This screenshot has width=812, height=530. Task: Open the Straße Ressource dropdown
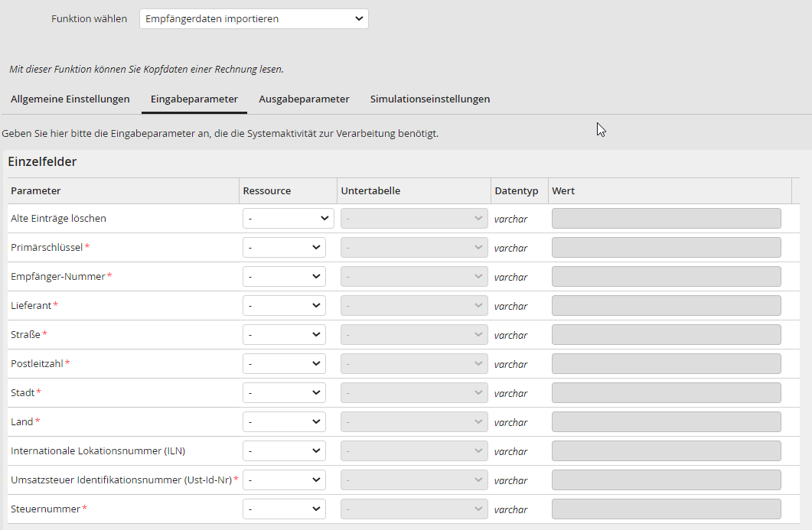tap(284, 335)
